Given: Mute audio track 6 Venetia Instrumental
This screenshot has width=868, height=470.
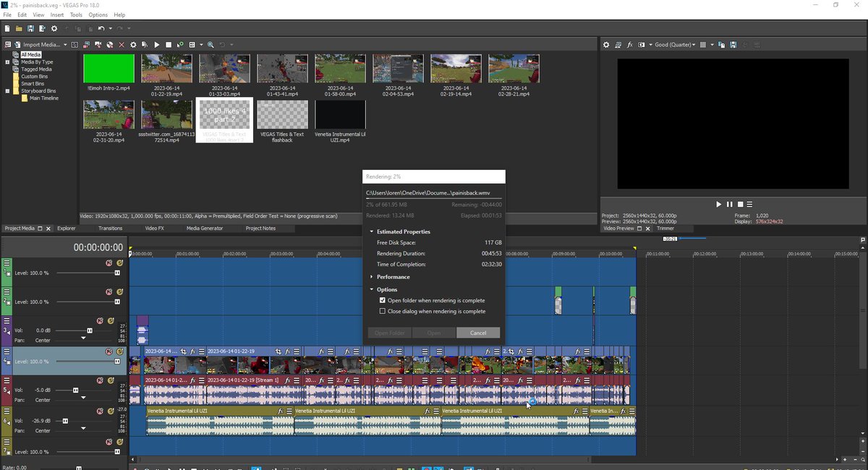Looking at the screenshot, I should 101,411.
